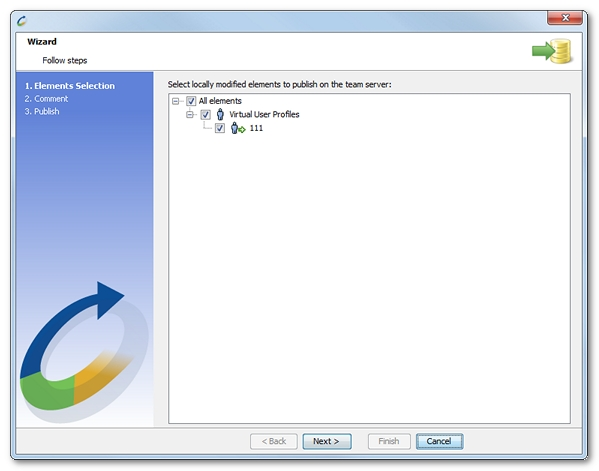Click the disabled Back button

[274, 442]
